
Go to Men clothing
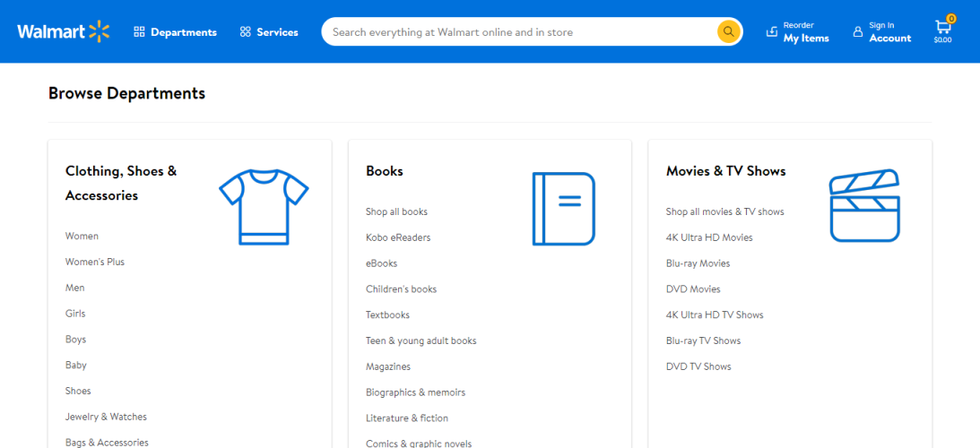(75, 288)
